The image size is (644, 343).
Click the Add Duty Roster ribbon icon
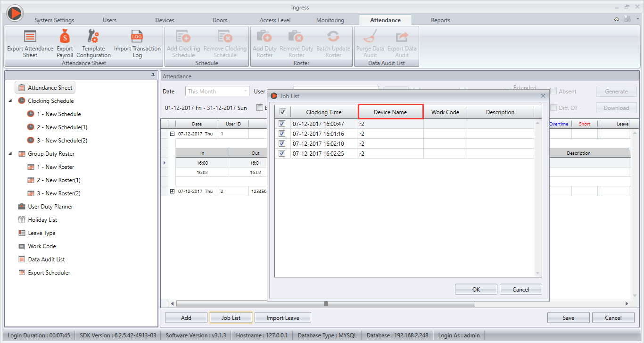point(264,36)
